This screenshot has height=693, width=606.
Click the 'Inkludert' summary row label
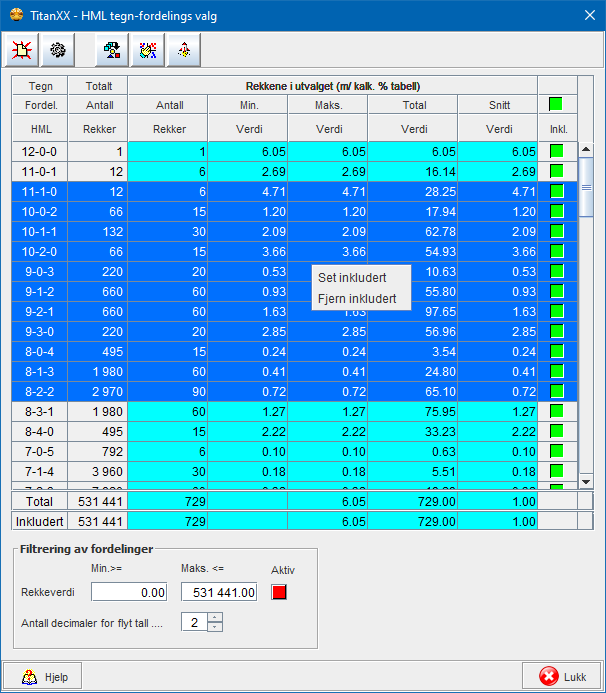click(x=39, y=522)
